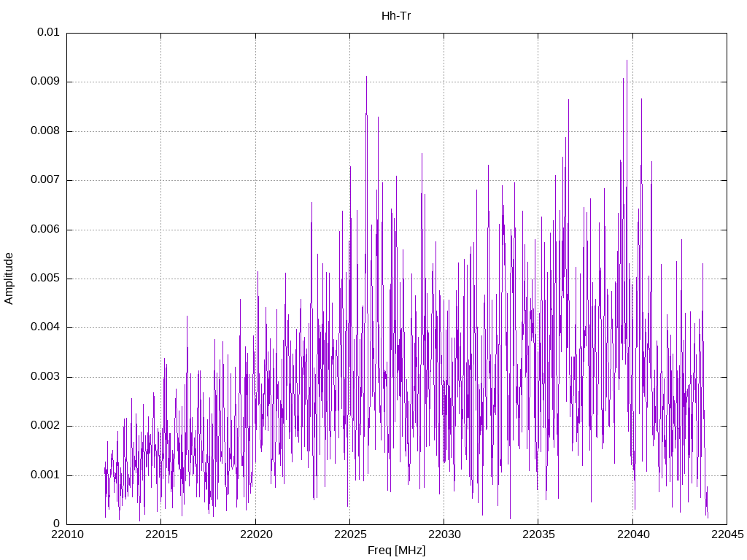Click y-axis tick label 0.004

[45, 327]
